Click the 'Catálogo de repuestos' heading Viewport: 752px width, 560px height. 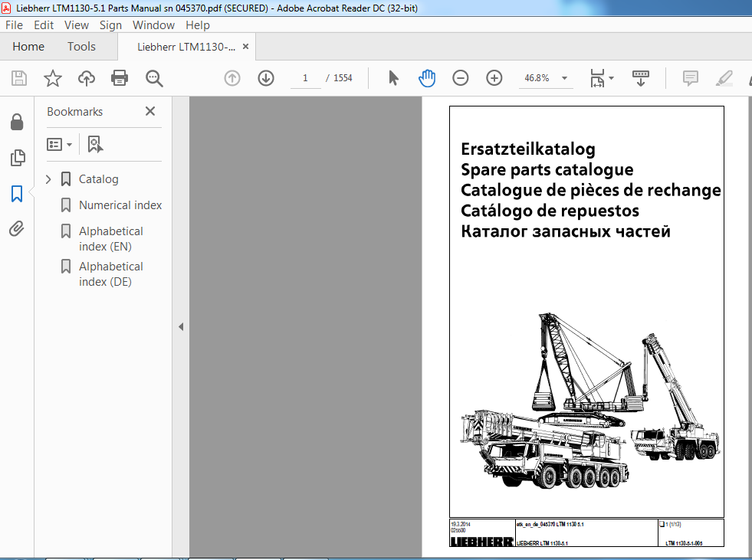(x=550, y=211)
